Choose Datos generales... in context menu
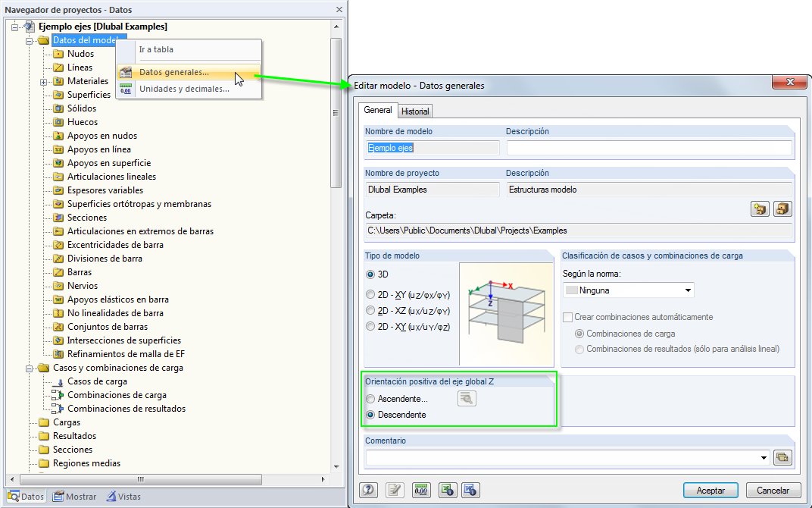The image size is (812, 508). (189, 72)
